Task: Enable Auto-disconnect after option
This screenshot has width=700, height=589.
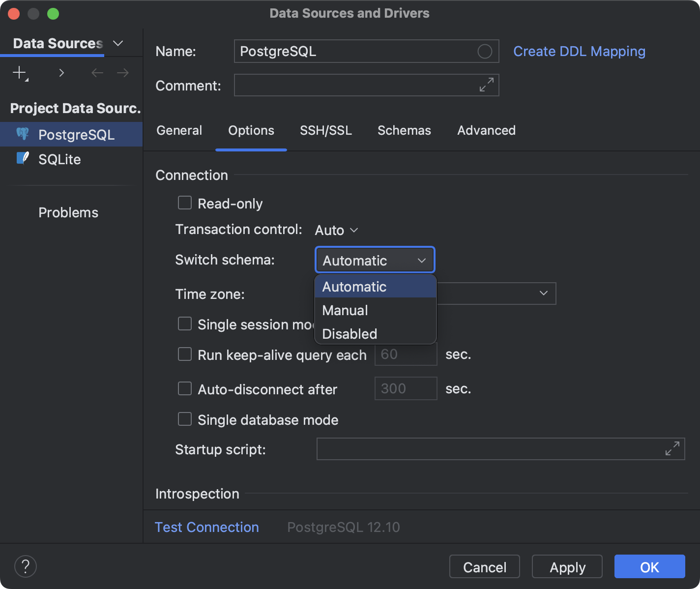Action: [x=184, y=388]
